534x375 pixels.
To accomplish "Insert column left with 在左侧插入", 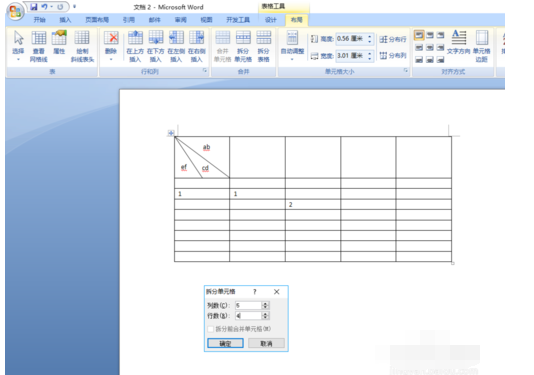I will click(x=176, y=46).
